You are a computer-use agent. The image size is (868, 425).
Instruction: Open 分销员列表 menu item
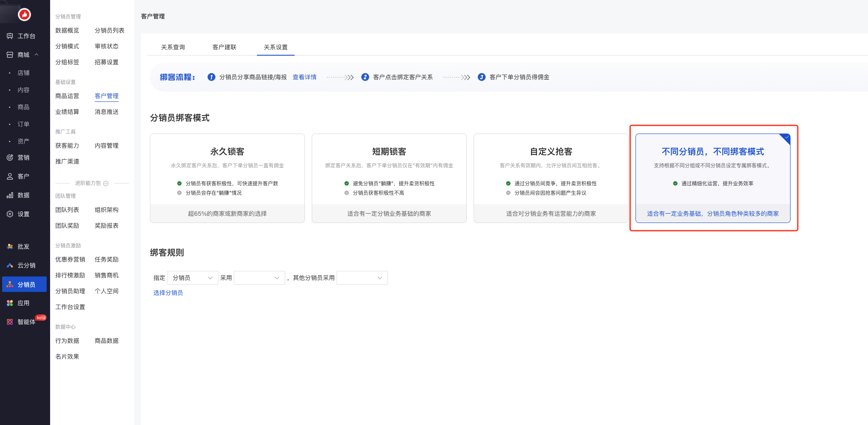tap(110, 30)
